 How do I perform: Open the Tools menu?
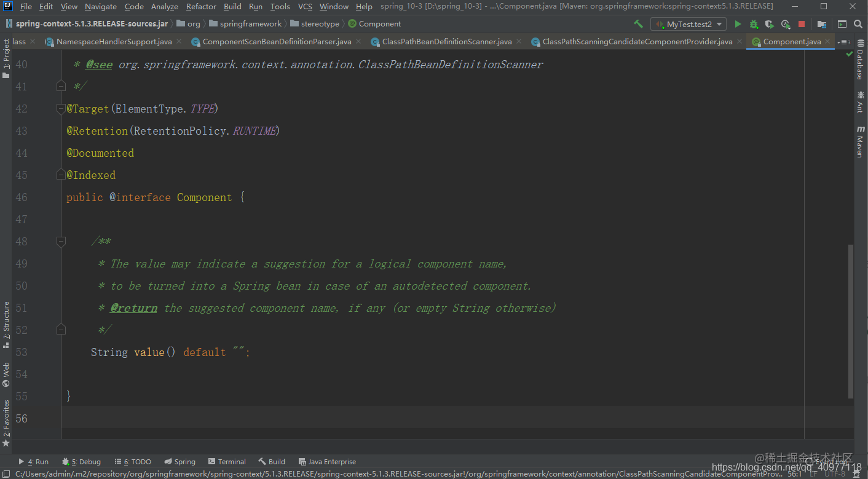tap(280, 7)
